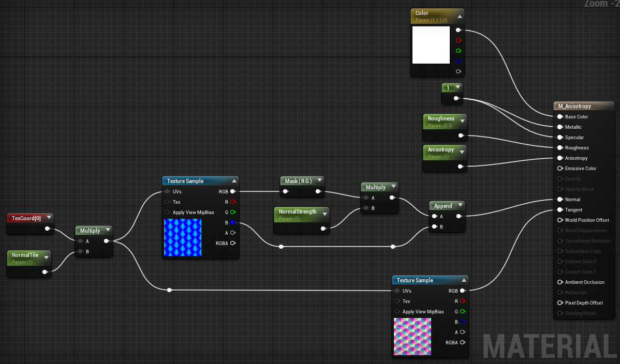Click the Color node green output pin

(x=459, y=51)
